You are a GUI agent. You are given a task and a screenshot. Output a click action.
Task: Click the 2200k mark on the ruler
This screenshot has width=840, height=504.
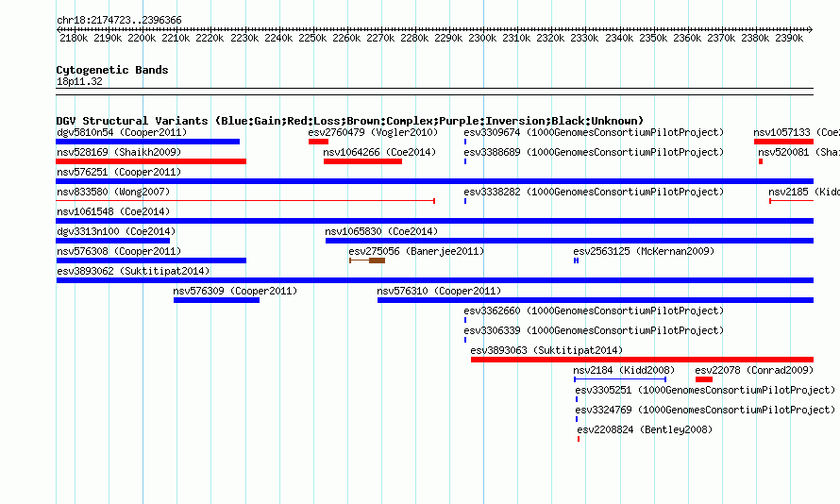142,38
